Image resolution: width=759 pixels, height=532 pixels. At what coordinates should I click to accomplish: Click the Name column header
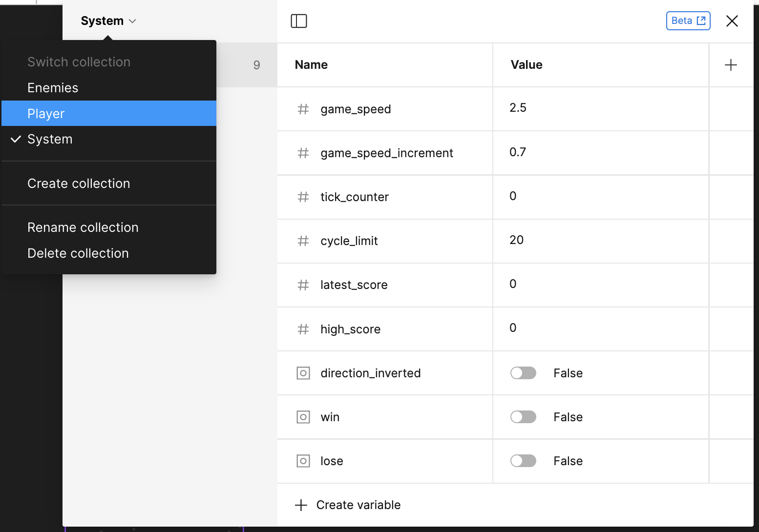(x=311, y=65)
